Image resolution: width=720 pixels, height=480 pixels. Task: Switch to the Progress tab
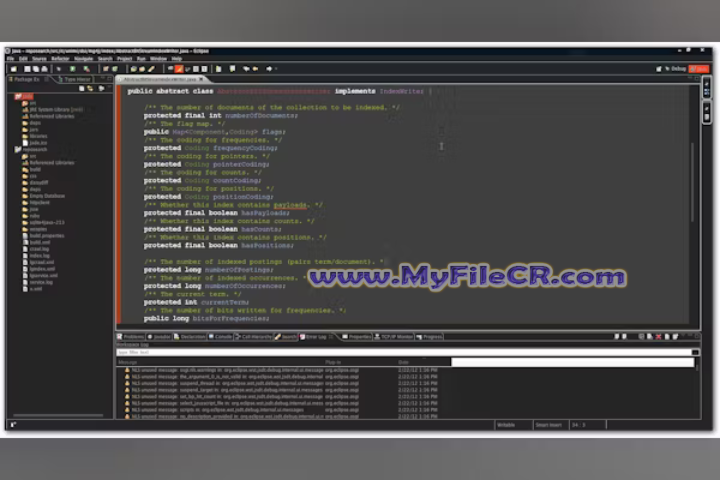429,337
